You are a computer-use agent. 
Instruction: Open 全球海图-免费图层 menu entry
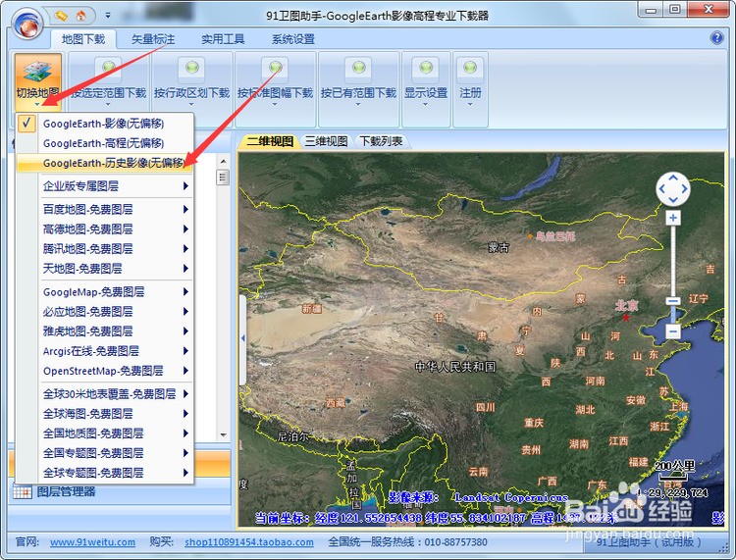105,414
